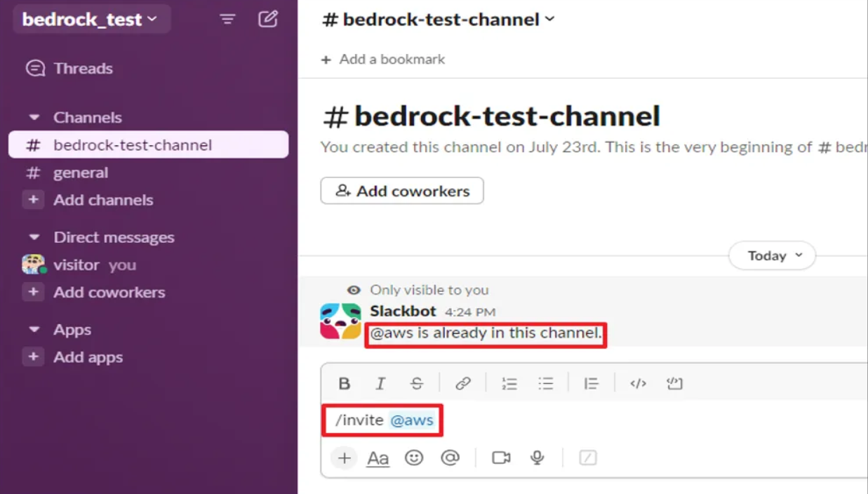The height and width of the screenshot is (494, 868).
Task: Compose a new message with pencil icon
Action: point(268,19)
